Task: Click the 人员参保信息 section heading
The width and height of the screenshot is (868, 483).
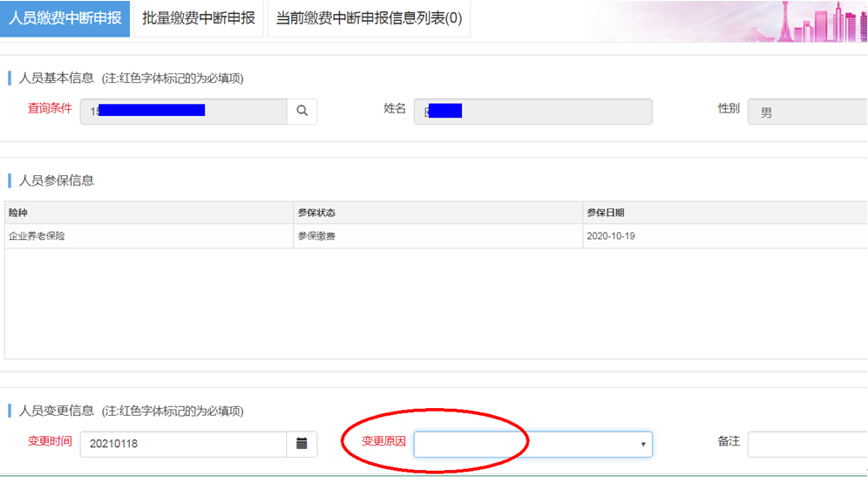Action: (57, 180)
